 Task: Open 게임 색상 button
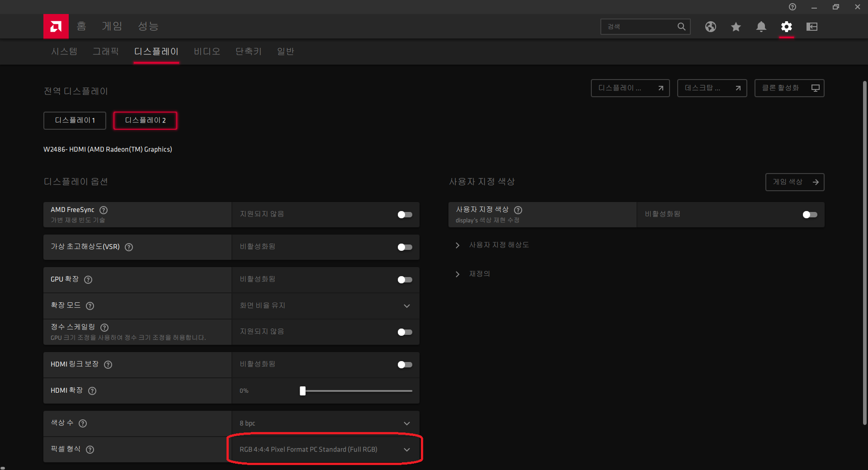(x=795, y=182)
